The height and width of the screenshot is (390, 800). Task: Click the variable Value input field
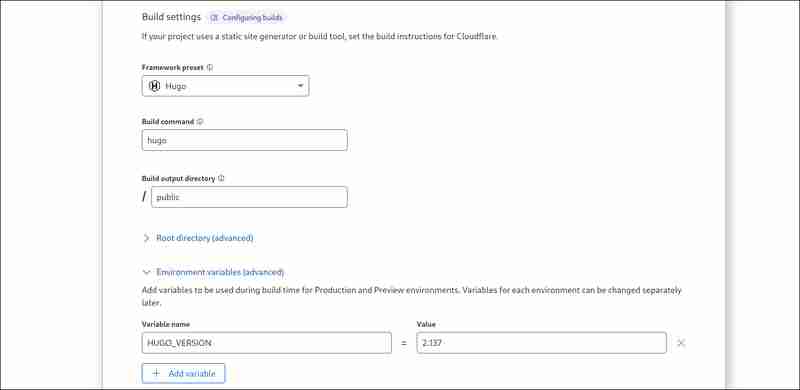pyautogui.click(x=541, y=343)
